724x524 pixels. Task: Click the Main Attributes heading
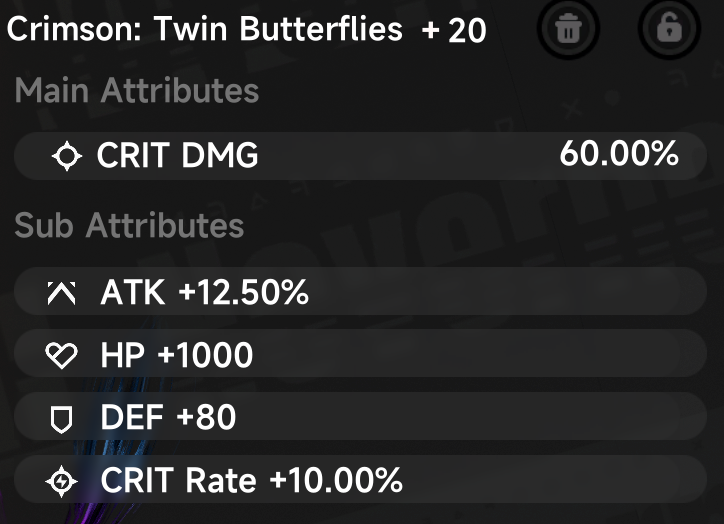(x=137, y=90)
